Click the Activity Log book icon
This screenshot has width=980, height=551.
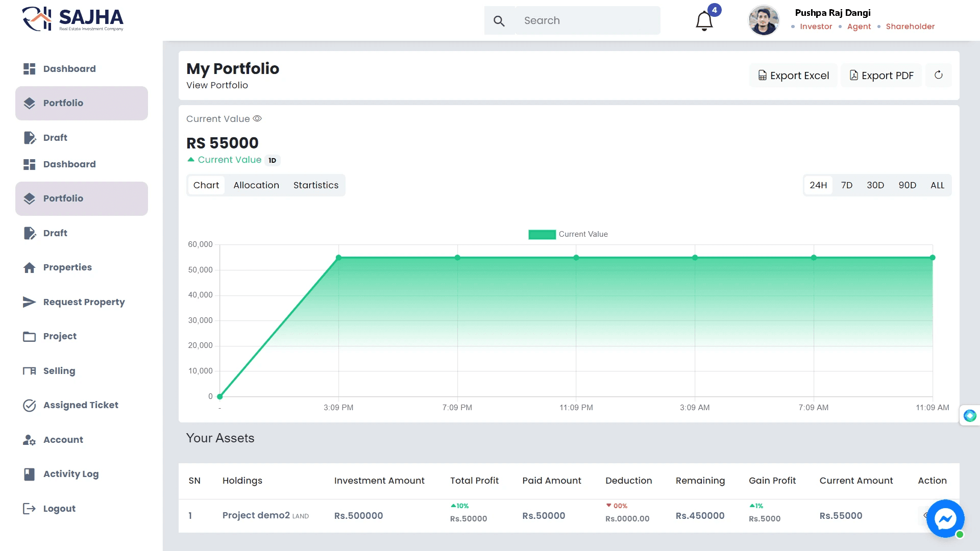coord(30,474)
